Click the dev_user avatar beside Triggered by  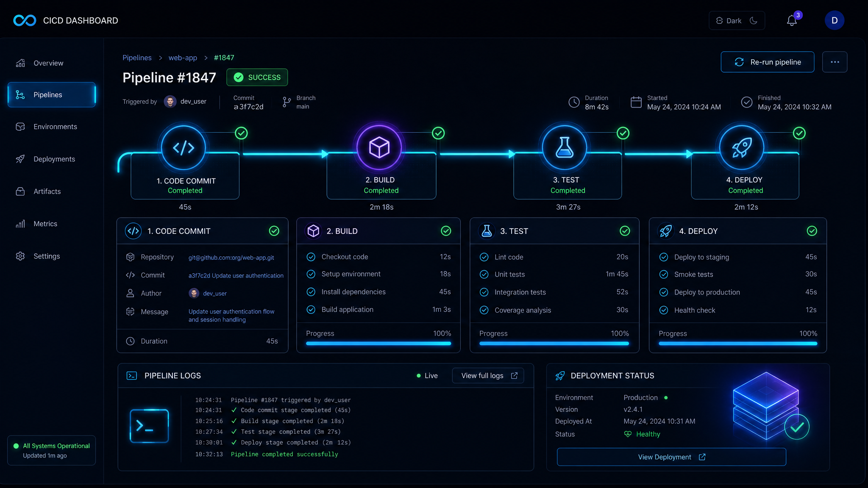tap(170, 102)
